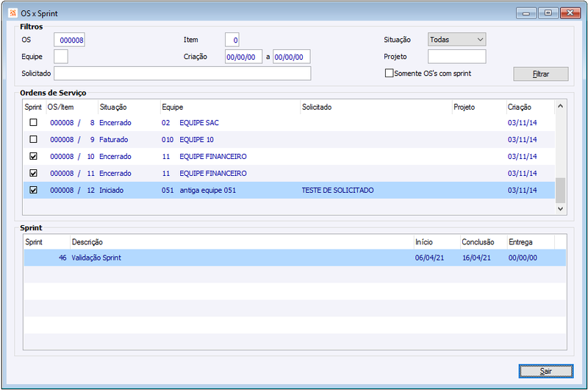Open the Situação dropdown showing Todas
588x390 pixels.
(x=456, y=40)
